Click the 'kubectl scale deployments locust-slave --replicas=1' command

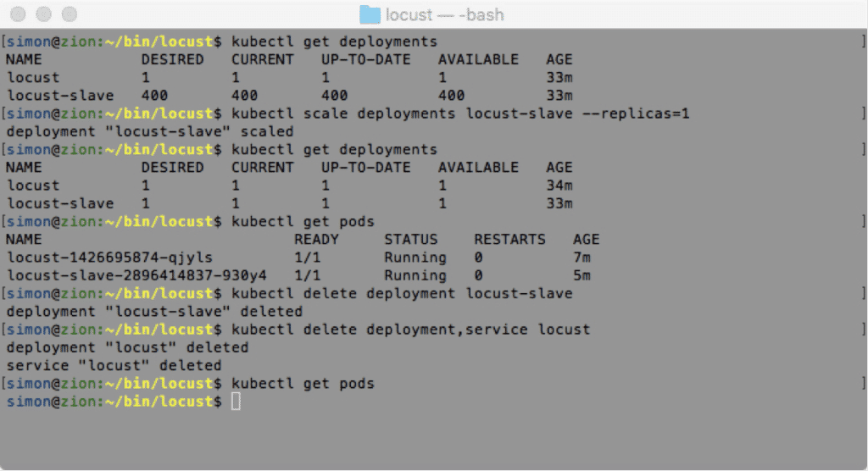(460, 114)
